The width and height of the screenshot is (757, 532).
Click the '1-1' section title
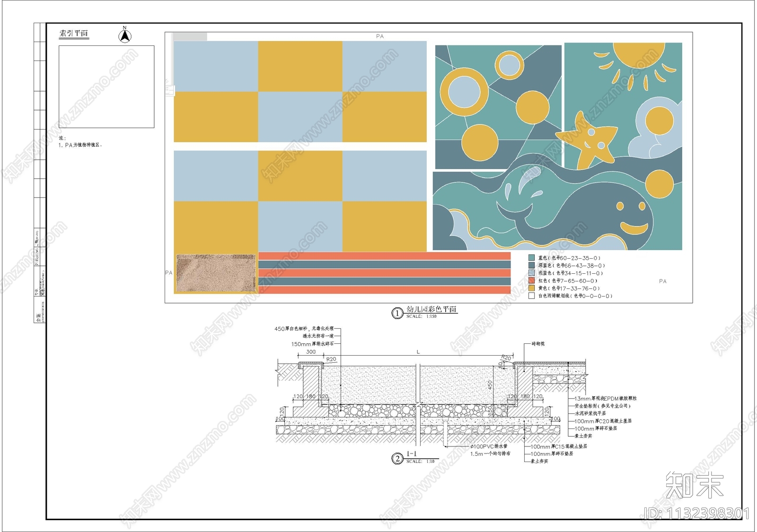click(x=412, y=454)
